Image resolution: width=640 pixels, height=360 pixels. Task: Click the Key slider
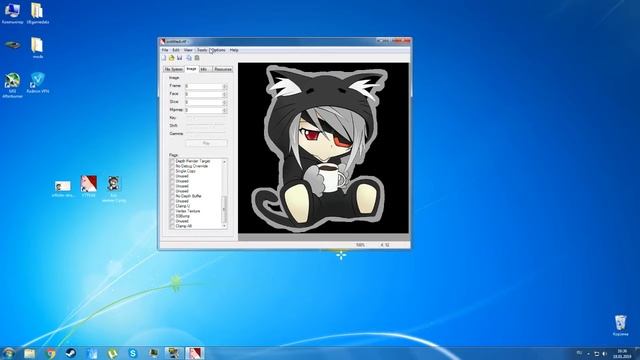(x=206, y=118)
